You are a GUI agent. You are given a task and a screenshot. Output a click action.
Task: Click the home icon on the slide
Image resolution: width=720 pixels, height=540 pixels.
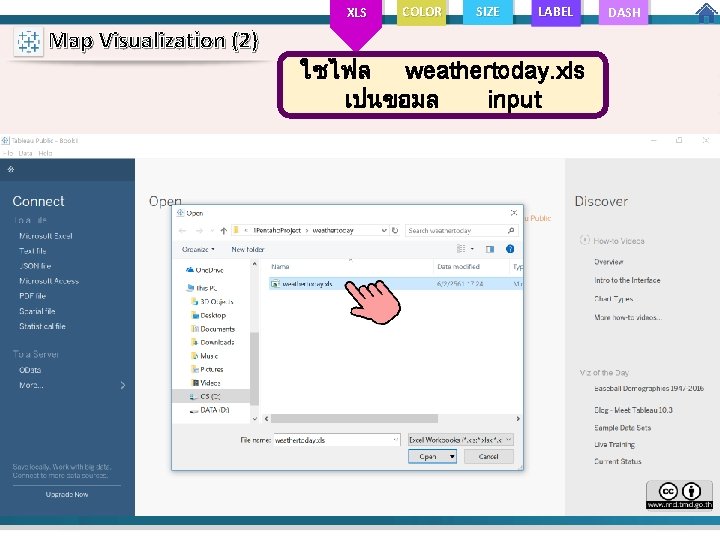707,11
